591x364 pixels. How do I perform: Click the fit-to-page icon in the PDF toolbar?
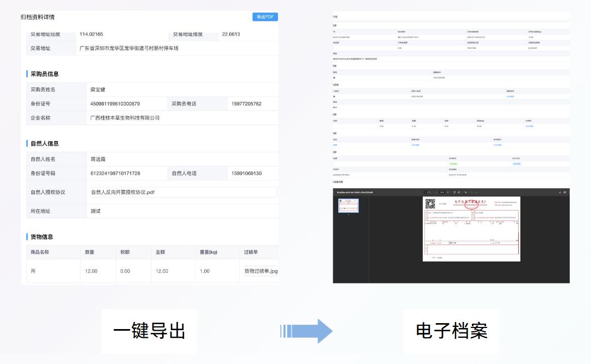click(x=454, y=192)
